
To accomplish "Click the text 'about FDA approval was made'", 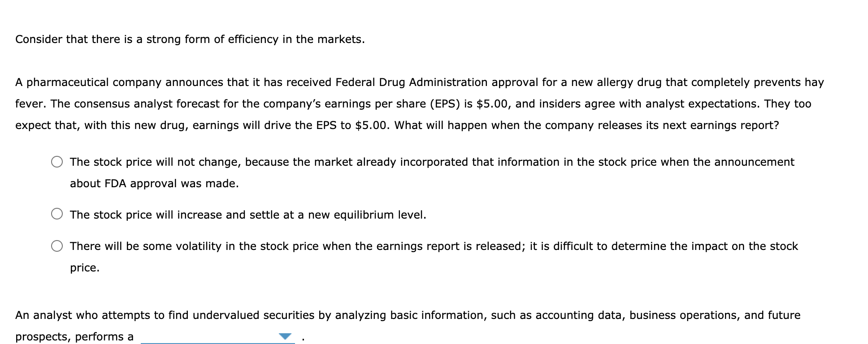I will coord(154,183).
